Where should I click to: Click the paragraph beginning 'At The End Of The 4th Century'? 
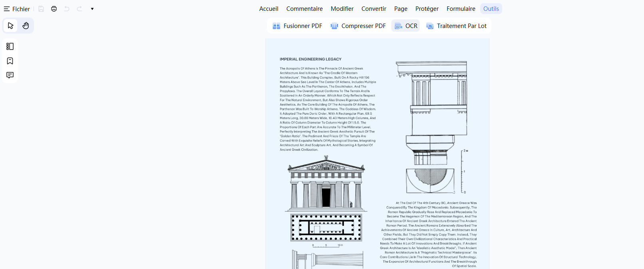click(x=428, y=234)
